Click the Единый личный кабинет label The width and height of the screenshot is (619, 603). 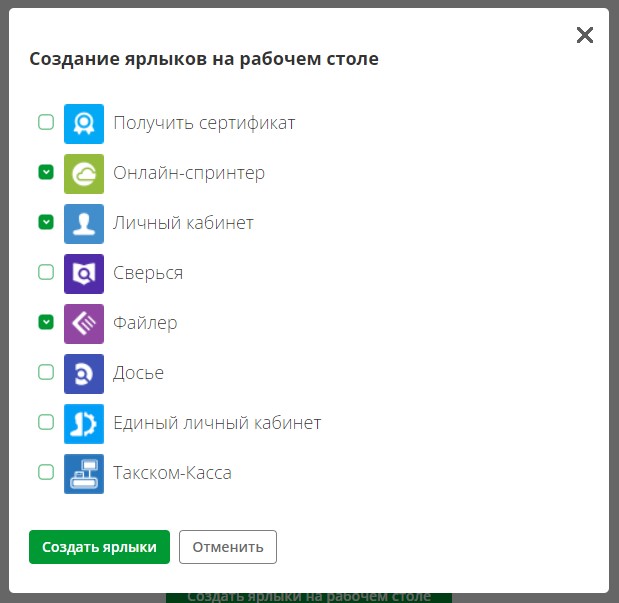(217, 423)
